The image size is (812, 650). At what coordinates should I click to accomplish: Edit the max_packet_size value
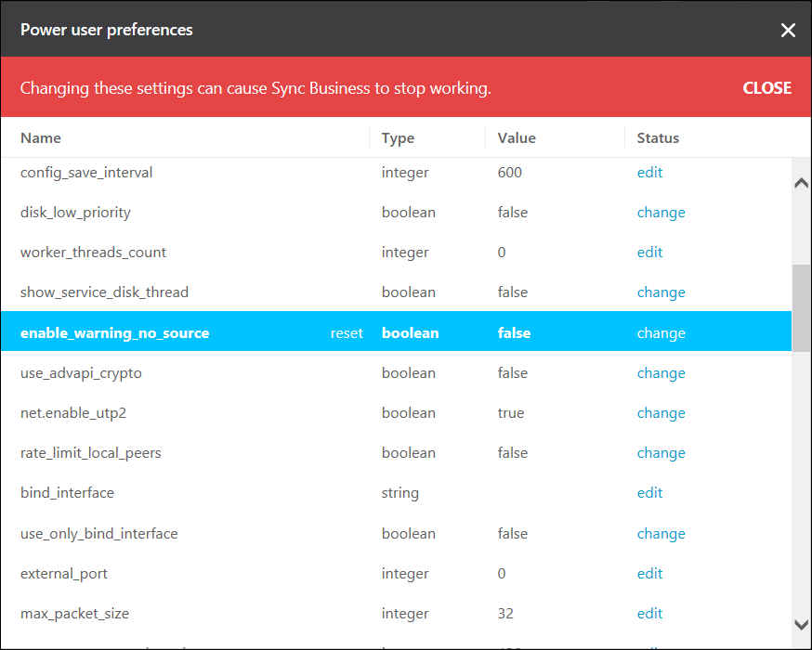click(649, 614)
